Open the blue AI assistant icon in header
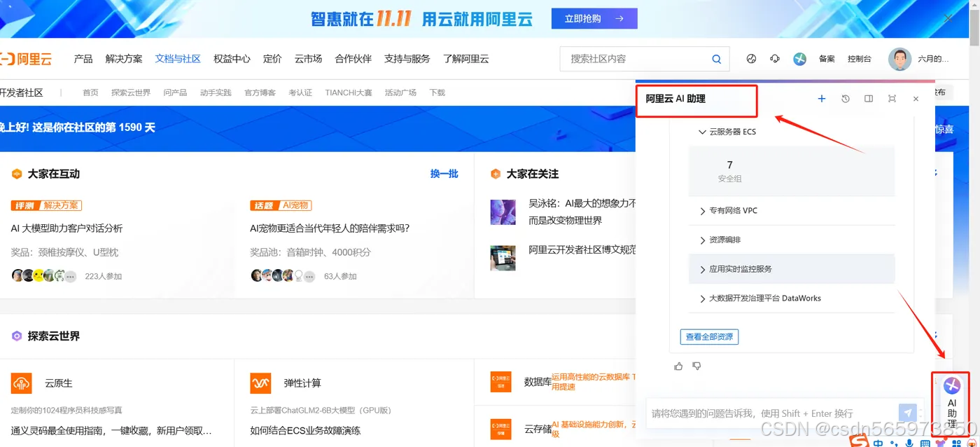Image resolution: width=980 pixels, height=447 pixels. [799, 59]
